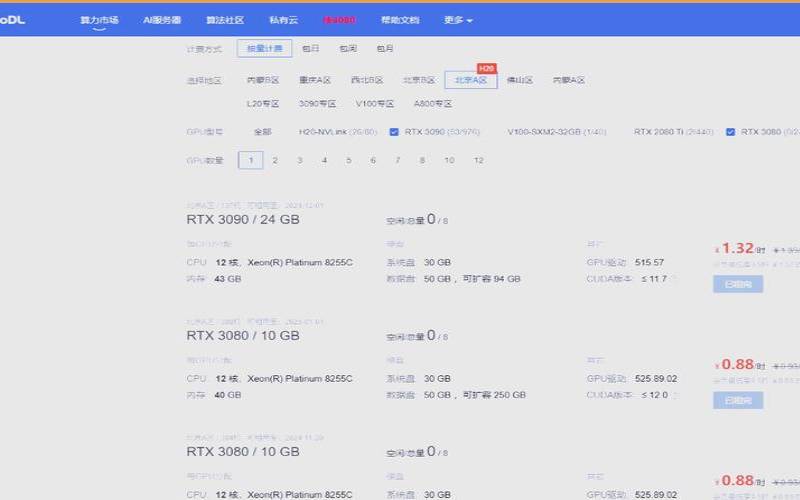This screenshot has height=500, width=800.
Task: Set GPU数量 to 4
Action: (x=324, y=160)
